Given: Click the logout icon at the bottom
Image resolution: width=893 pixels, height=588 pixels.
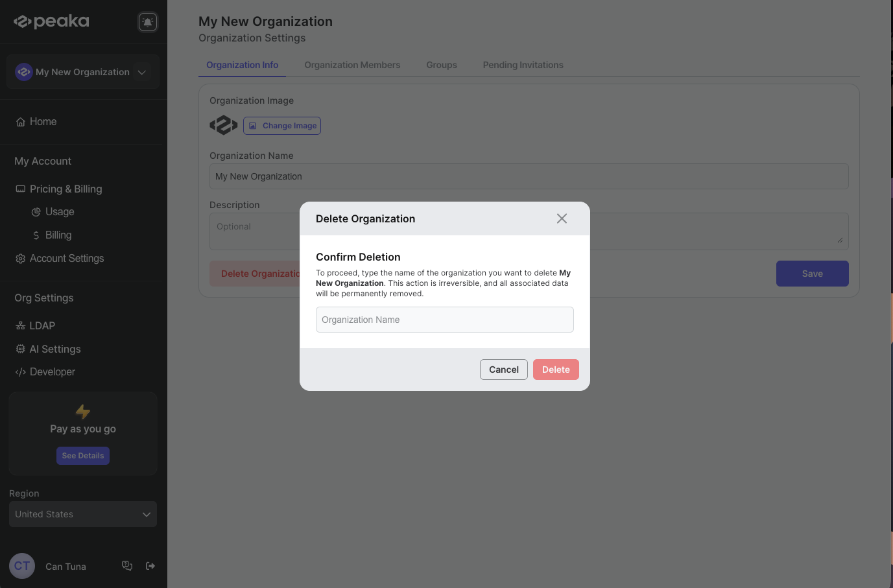Looking at the screenshot, I should click(150, 565).
